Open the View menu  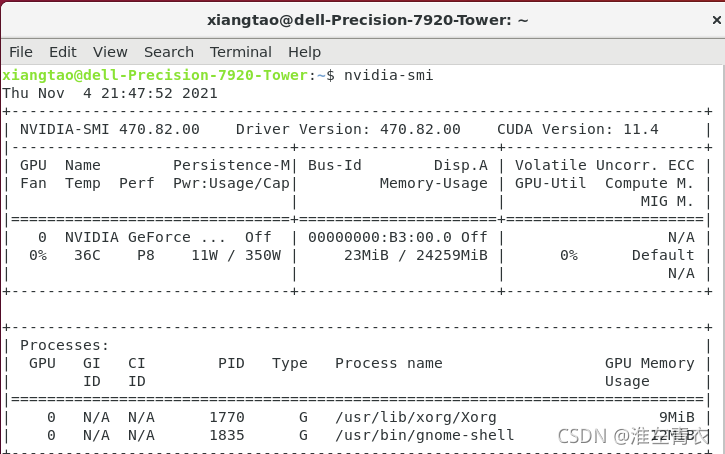(x=110, y=52)
